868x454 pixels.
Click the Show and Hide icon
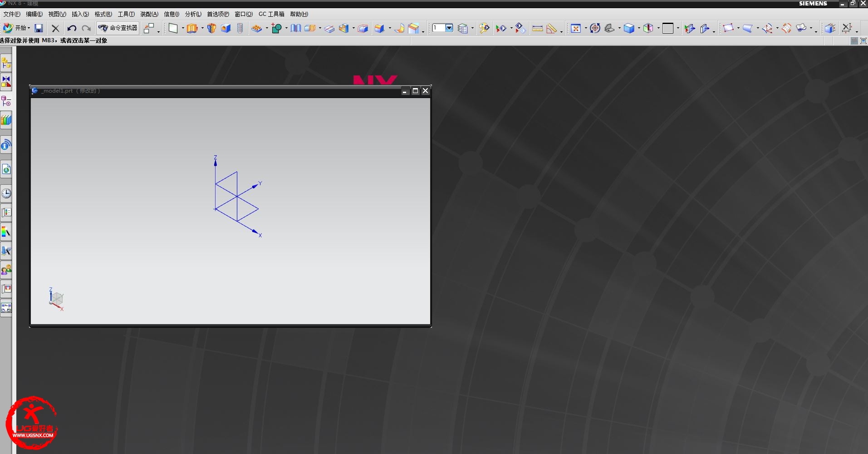click(x=501, y=28)
